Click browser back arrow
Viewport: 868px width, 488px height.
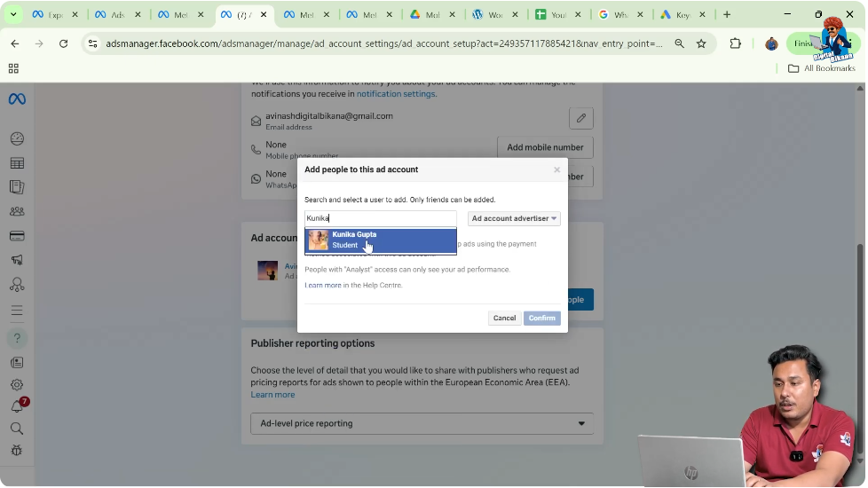point(15,43)
